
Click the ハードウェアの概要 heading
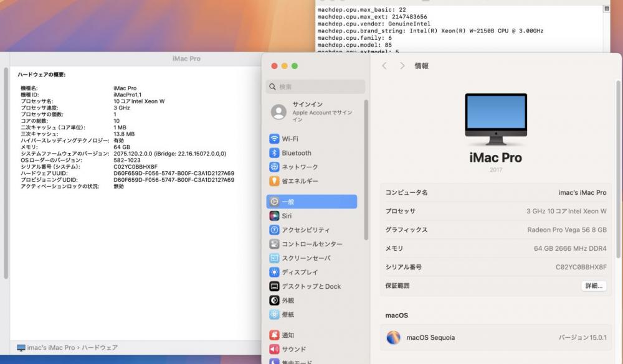pos(42,75)
